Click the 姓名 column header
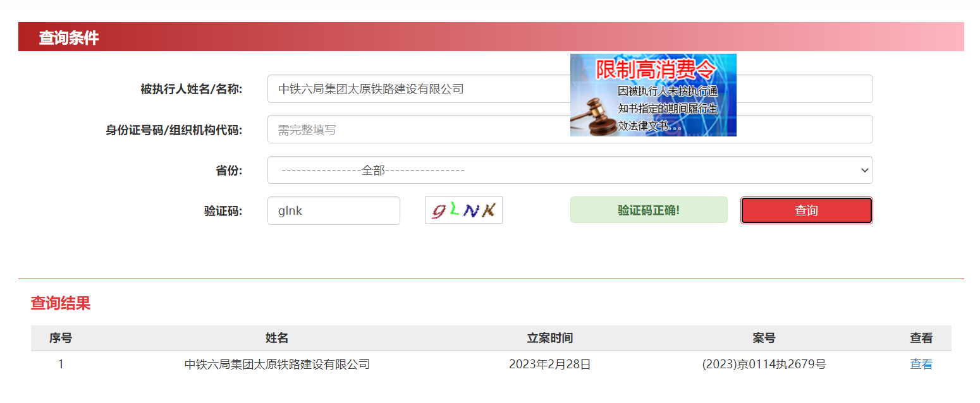The height and width of the screenshot is (403, 980). click(x=277, y=338)
